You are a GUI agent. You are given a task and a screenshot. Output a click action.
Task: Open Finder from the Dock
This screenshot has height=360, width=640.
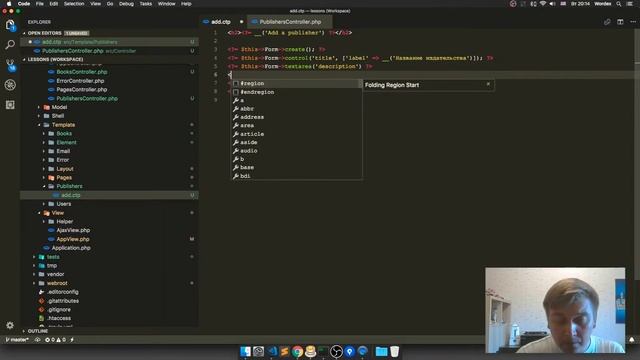coord(245,351)
